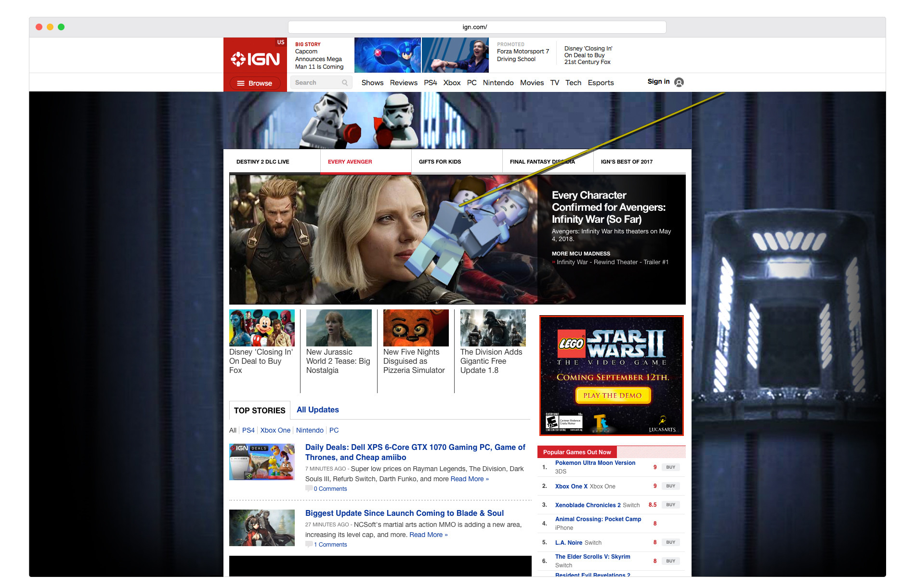Open the Browse menu button
Viewport: 915px width, 588px height.
[255, 83]
